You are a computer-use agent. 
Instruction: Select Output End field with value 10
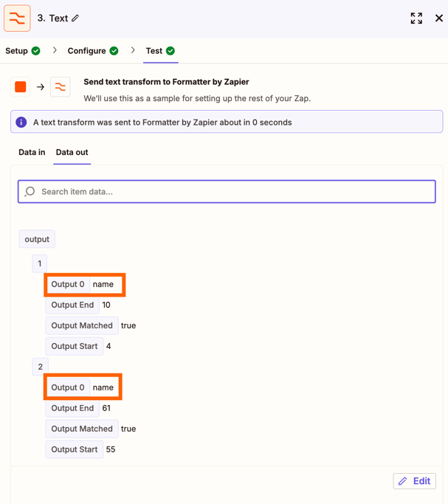(x=72, y=305)
